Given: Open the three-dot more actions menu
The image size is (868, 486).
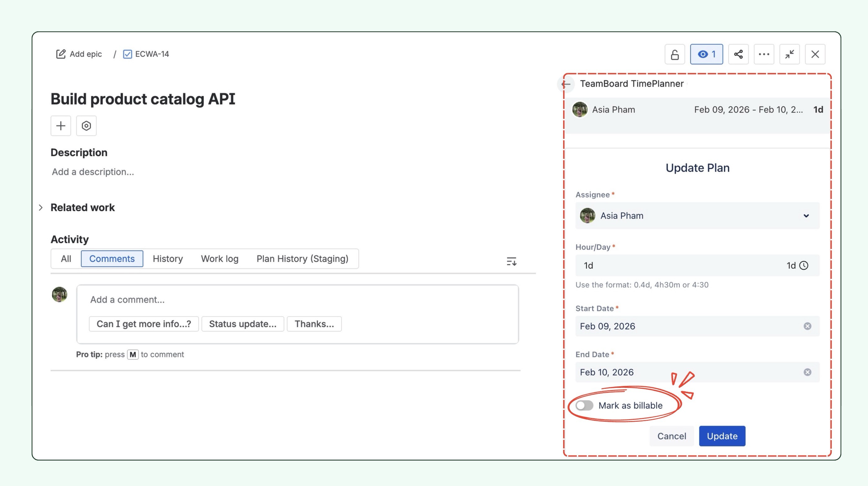Looking at the screenshot, I should 764,54.
